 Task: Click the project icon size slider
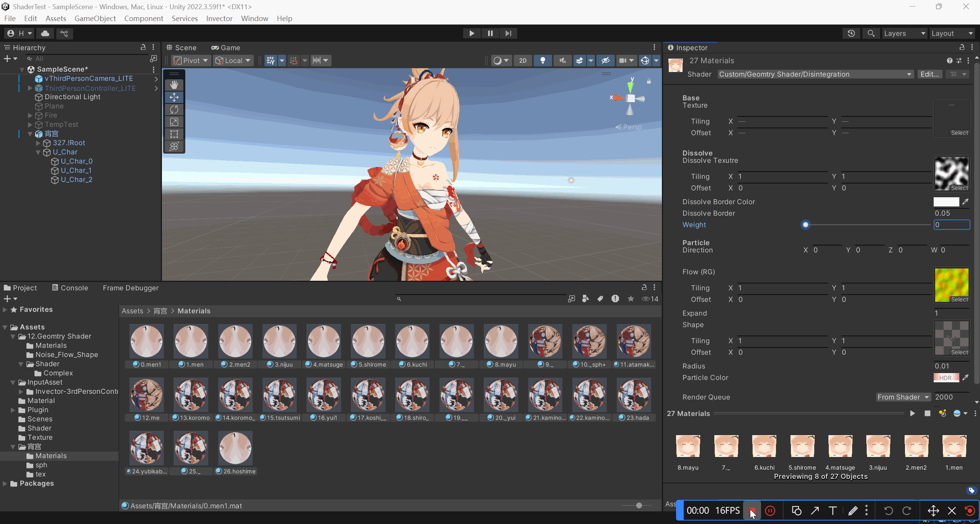[639, 506]
